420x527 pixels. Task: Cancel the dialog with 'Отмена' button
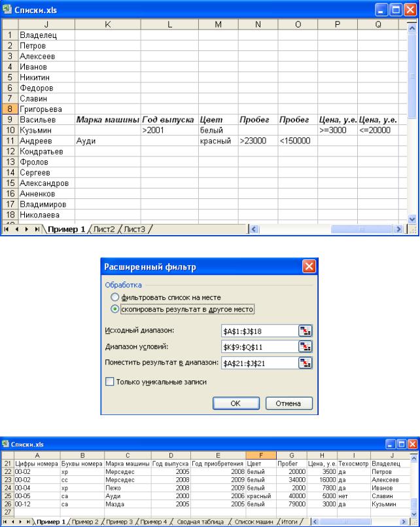point(289,403)
